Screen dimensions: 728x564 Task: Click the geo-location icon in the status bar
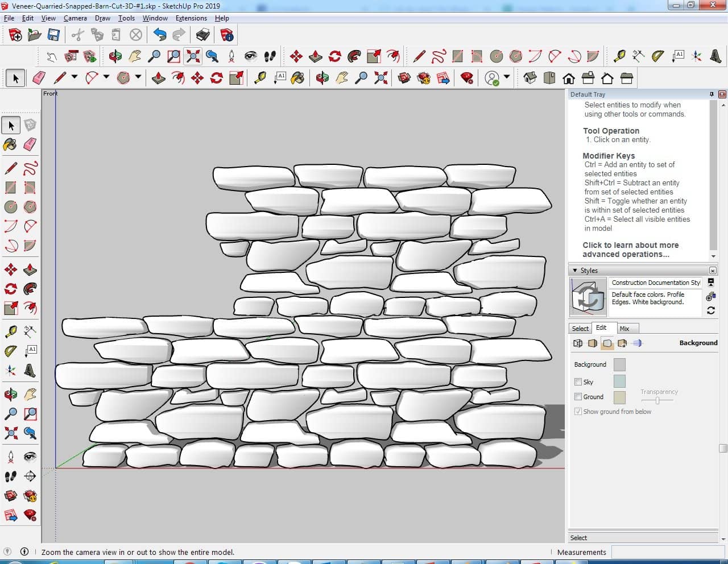point(8,551)
